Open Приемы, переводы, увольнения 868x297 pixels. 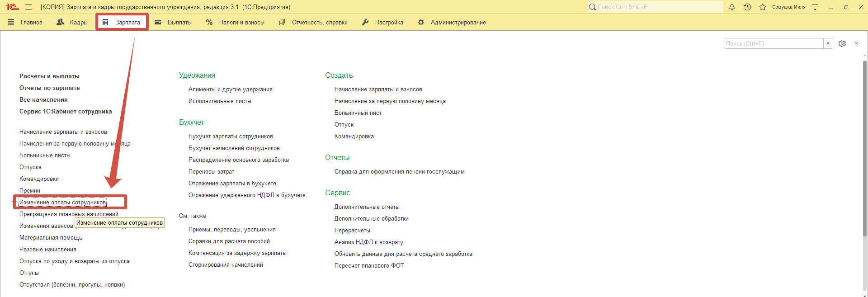pos(232,230)
